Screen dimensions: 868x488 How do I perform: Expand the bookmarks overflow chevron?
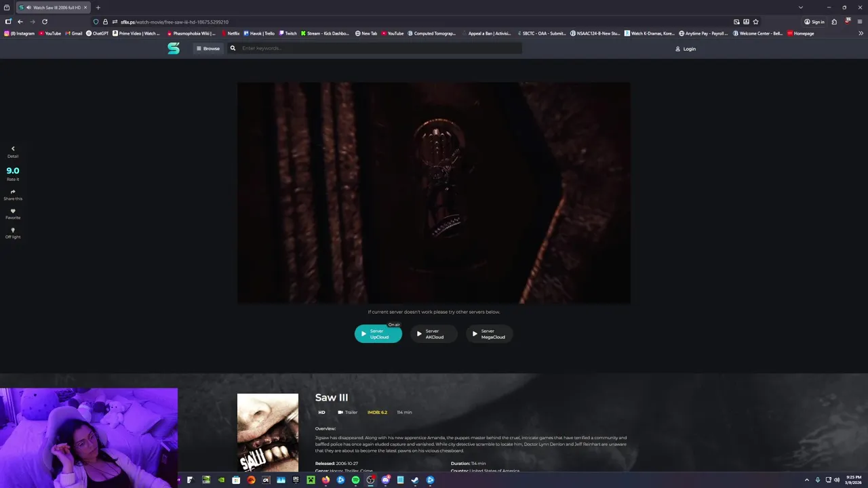(861, 33)
